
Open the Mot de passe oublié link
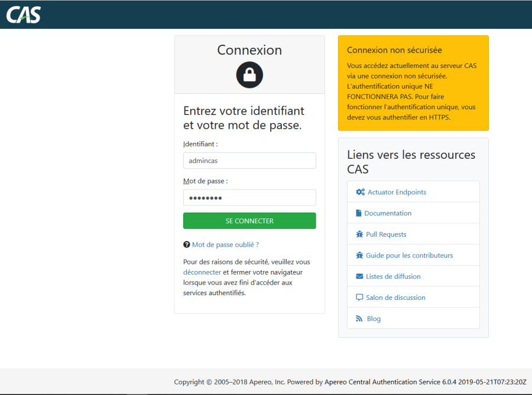click(225, 244)
